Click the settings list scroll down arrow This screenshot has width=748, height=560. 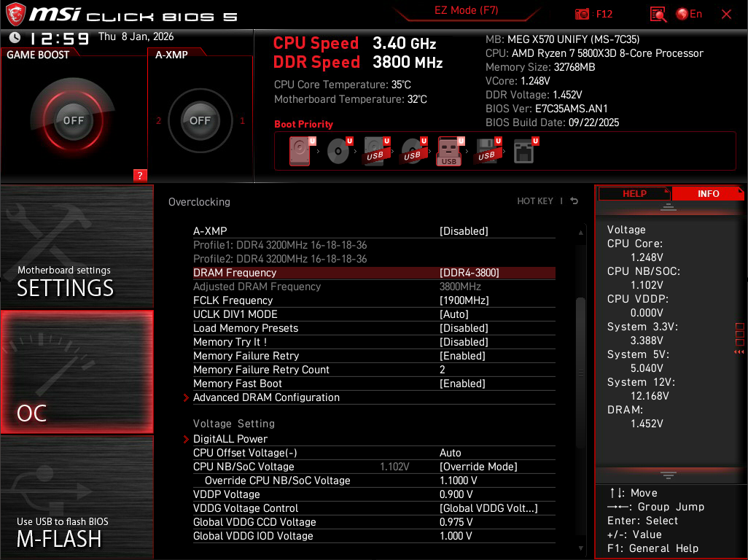pos(580,548)
